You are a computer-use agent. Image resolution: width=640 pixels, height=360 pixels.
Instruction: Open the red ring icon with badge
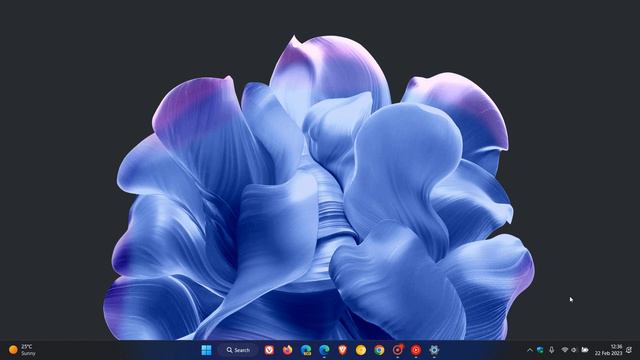(398, 350)
